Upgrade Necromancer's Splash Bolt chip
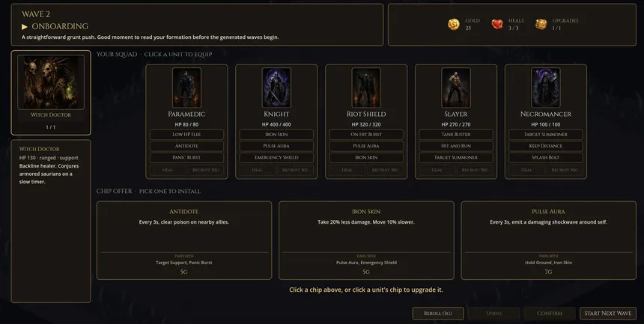Image resolution: width=644 pixels, height=324 pixels. (x=546, y=158)
